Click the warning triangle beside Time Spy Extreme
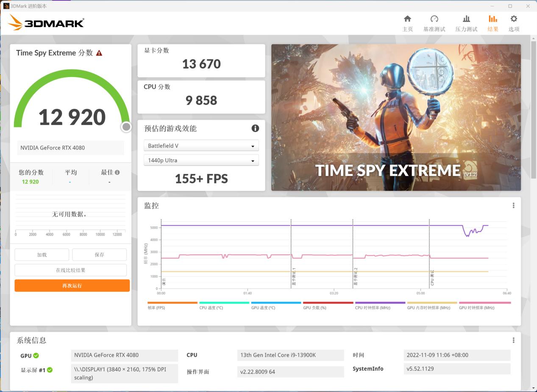The height and width of the screenshot is (392, 537). click(x=99, y=52)
